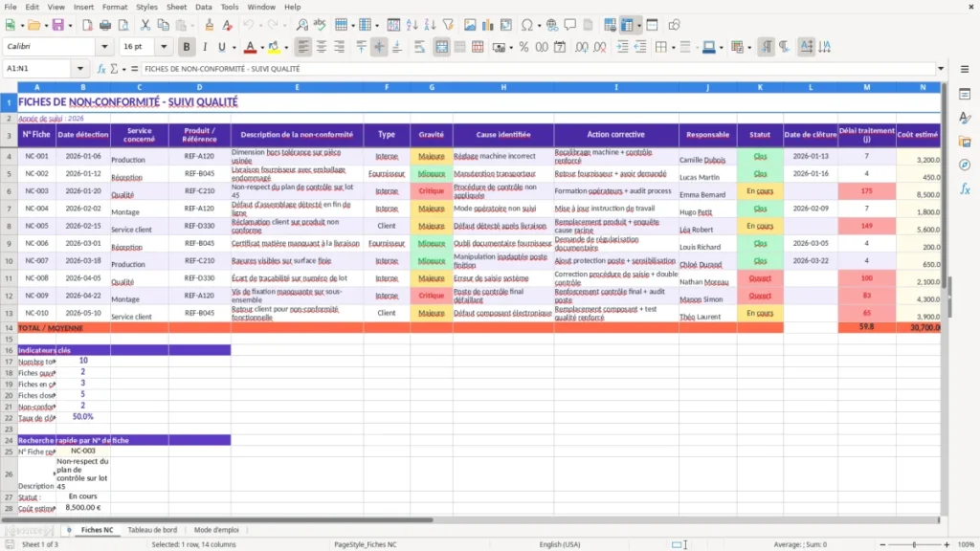Open the Data menu

click(x=203, y=7)
